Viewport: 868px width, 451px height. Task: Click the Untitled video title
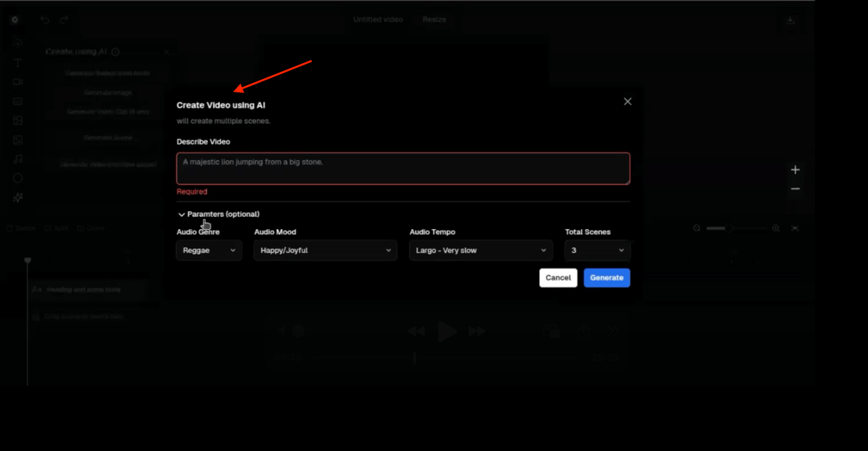point(378,20)
